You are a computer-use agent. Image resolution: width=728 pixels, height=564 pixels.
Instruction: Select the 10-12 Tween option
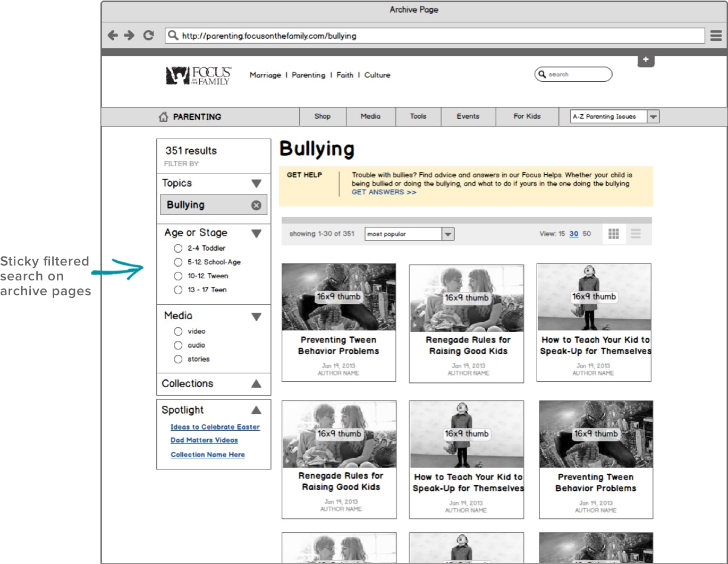click(x=178, y=276)
